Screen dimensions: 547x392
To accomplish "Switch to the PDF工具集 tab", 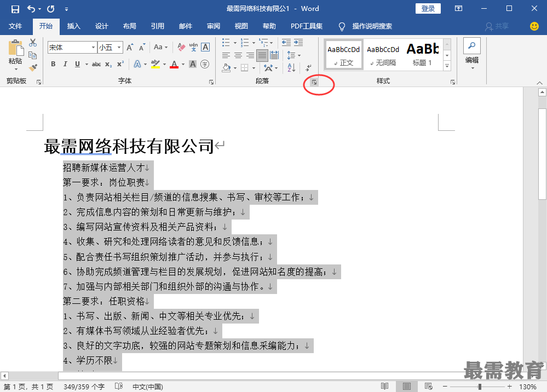I will [x=307, y=26].
